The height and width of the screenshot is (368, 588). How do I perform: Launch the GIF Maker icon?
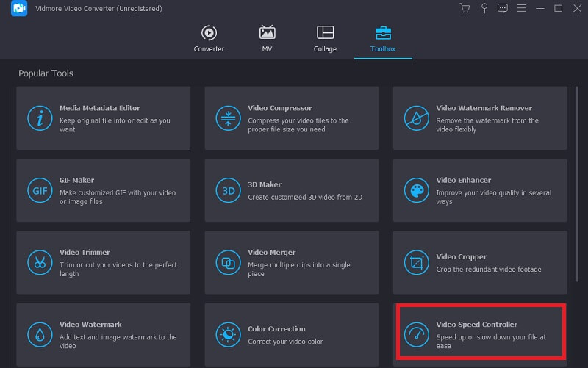(x=40, y=190)
